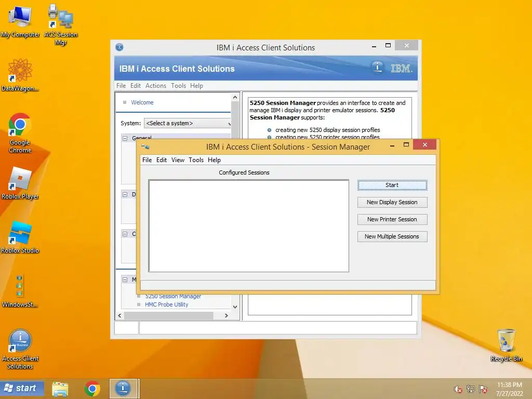Open the DataWagon desktop shortcut
The height and width of the screenshot is (399, 532).
click(x=20, y=75)
